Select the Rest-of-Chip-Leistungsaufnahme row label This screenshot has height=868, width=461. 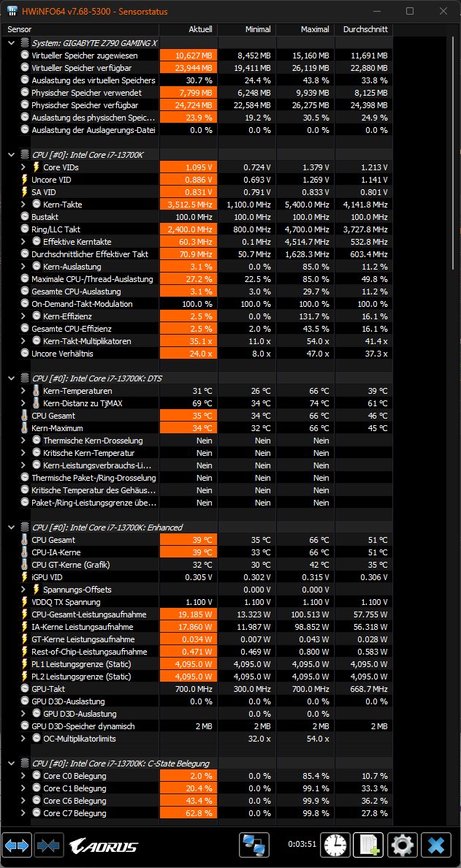(x=89, y=652)
